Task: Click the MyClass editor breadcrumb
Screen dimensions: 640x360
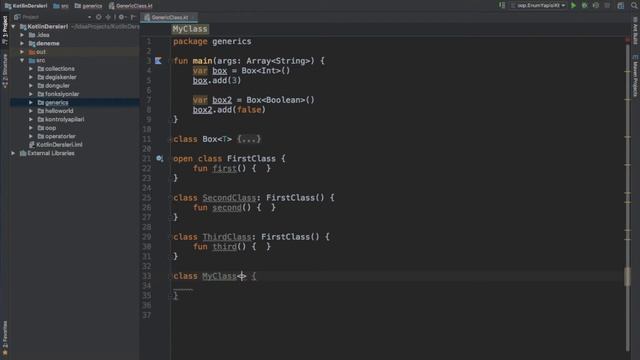Action: (x=190, y=29)
